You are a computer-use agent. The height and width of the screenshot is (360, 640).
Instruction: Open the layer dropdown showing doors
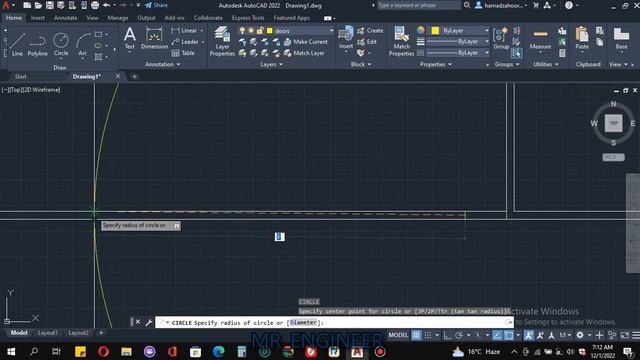[x=286, y=31]
